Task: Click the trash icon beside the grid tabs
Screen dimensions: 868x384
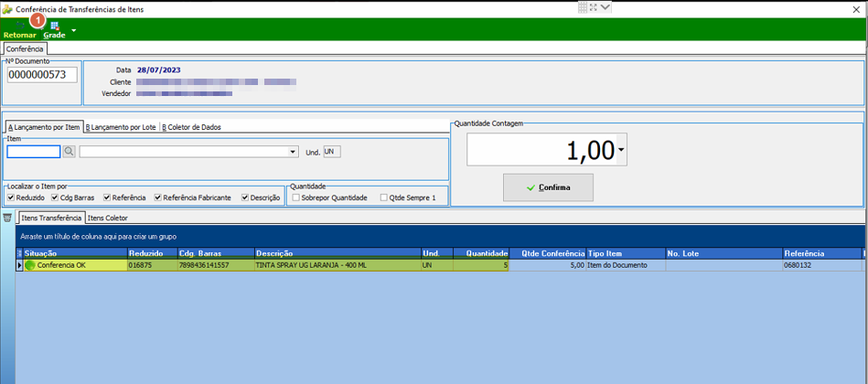Action: [7, 217]
